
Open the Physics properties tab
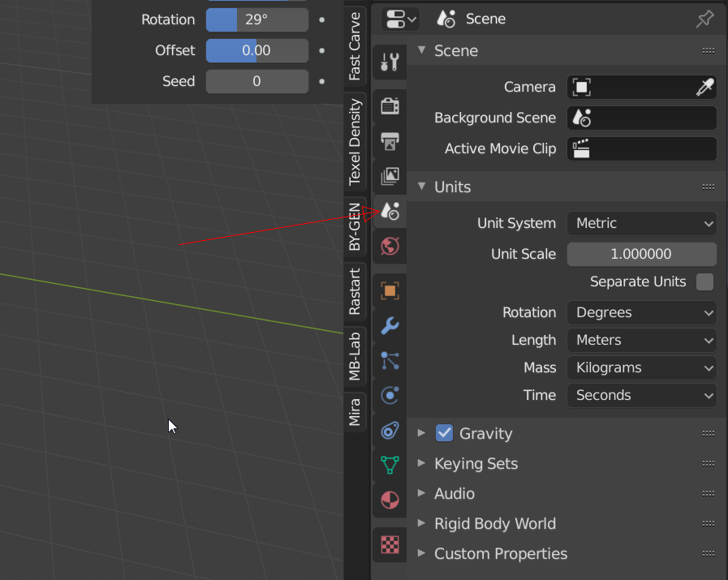pos(390,395)
